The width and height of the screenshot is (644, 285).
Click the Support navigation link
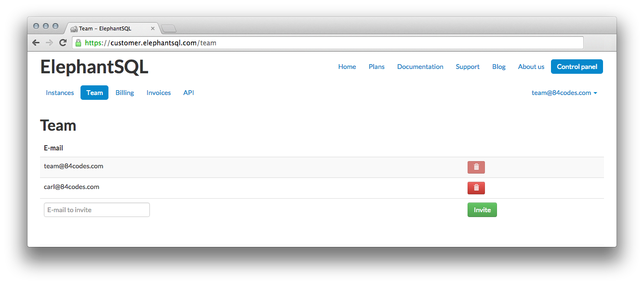coord(468,67)
